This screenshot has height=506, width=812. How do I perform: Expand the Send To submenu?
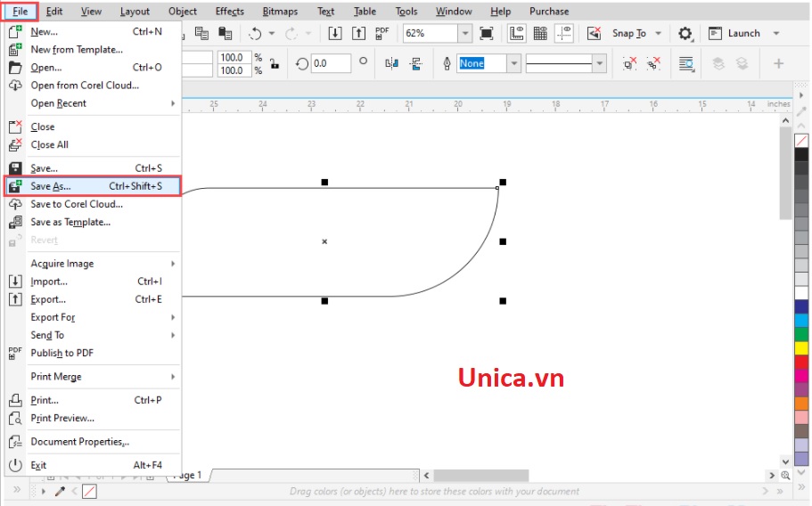pyautogui.click(x=173, y=335)
